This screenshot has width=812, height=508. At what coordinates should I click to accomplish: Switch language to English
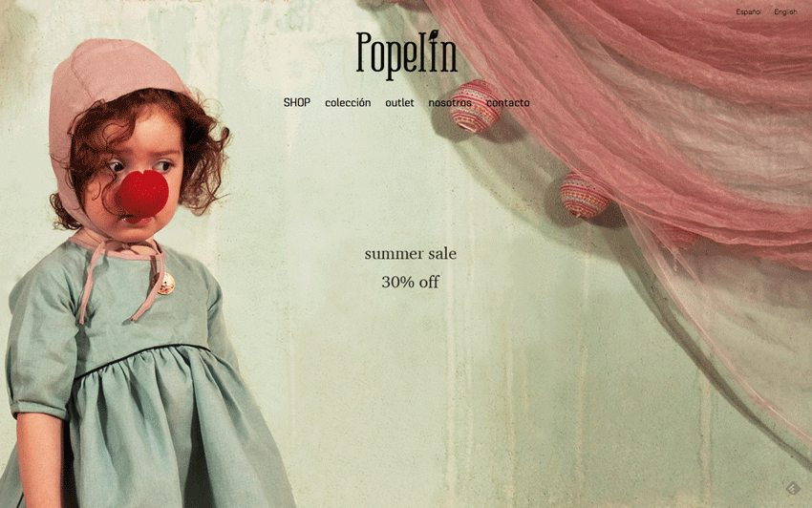[x=785, y=11]
